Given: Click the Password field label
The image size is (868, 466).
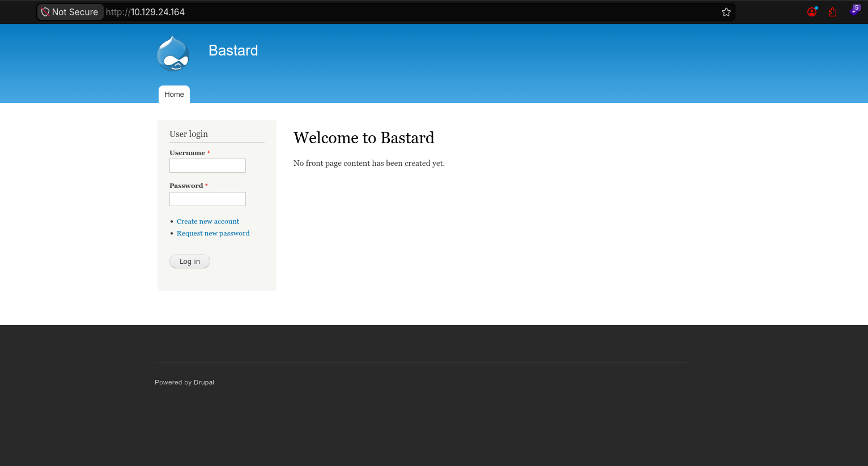Looking at the screenshot, I should click(186, 186).
